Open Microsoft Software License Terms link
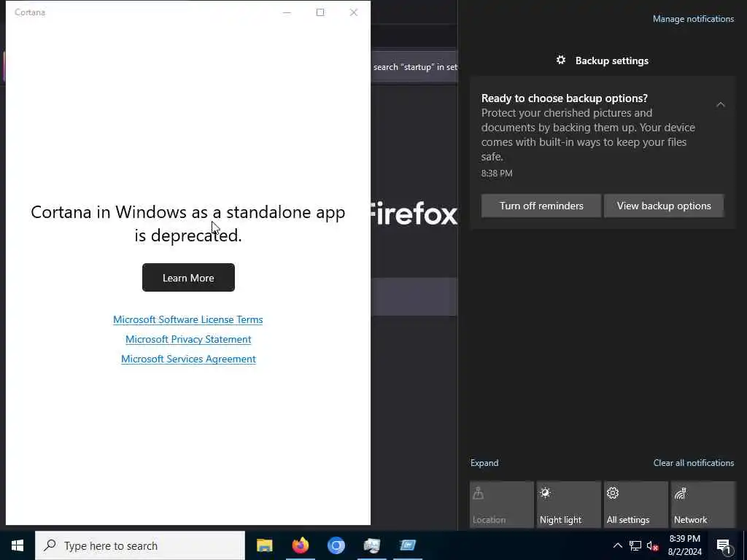This screenshot has width=747, height=560. 187,319
